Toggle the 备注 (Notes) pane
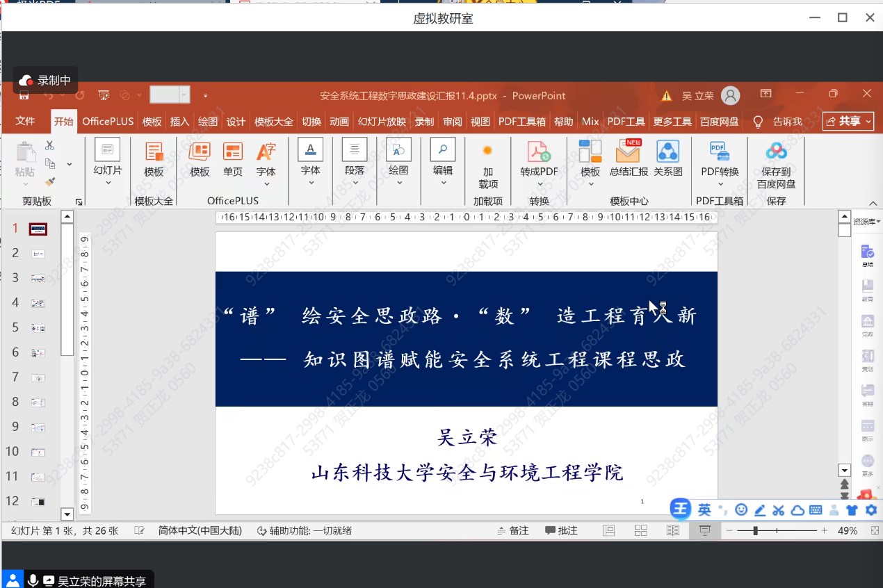Image resolution: width=883 pixels, height=588 pixels. (x=512, y=530)
